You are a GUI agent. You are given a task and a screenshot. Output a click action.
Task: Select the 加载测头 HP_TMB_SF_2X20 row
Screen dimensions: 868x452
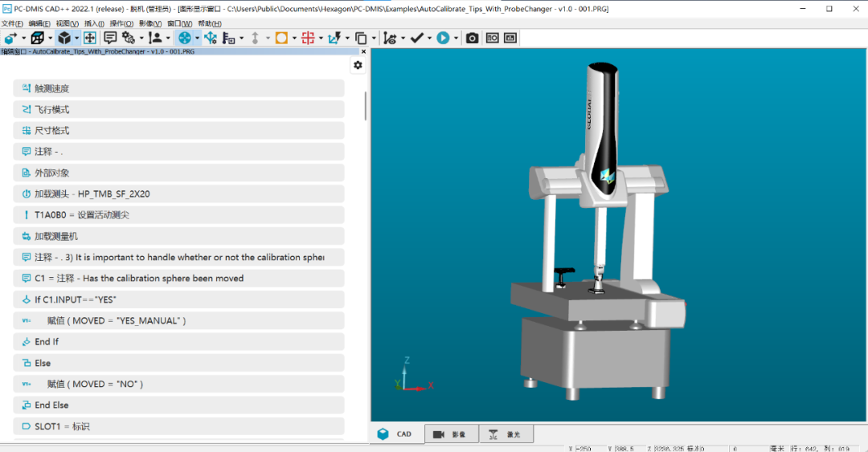click(x=178, y=193)
